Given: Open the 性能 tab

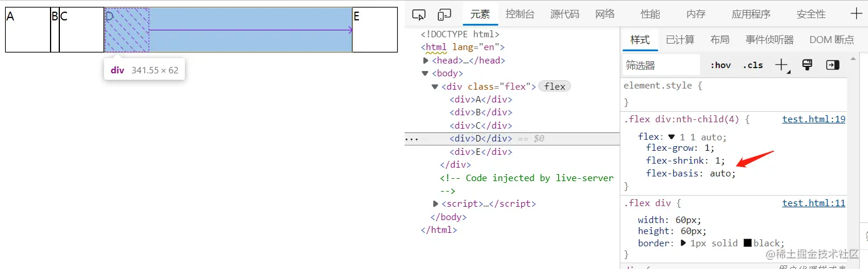Looking at the screenshot, I should click(x=651, y=15).
